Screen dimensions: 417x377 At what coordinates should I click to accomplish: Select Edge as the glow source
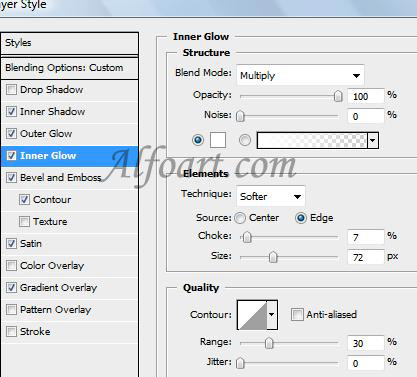pos(301,218)
